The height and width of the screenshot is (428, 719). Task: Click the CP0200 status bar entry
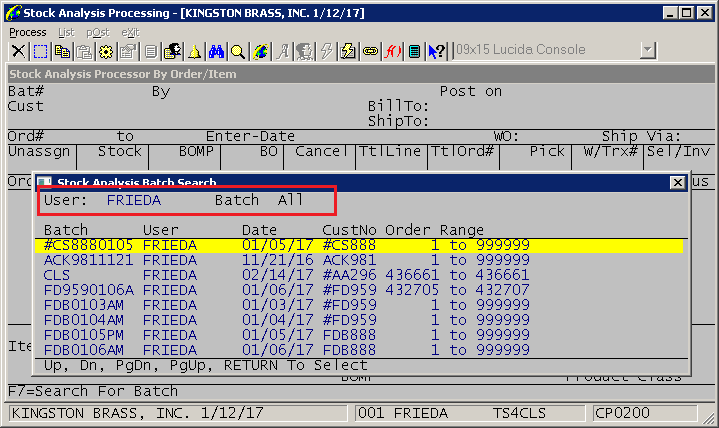622,413
